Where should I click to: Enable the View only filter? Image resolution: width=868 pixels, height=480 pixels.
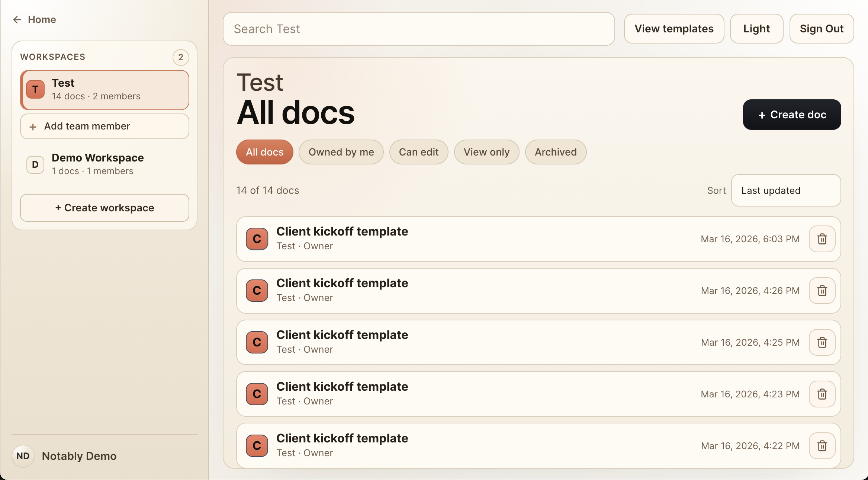486,152
